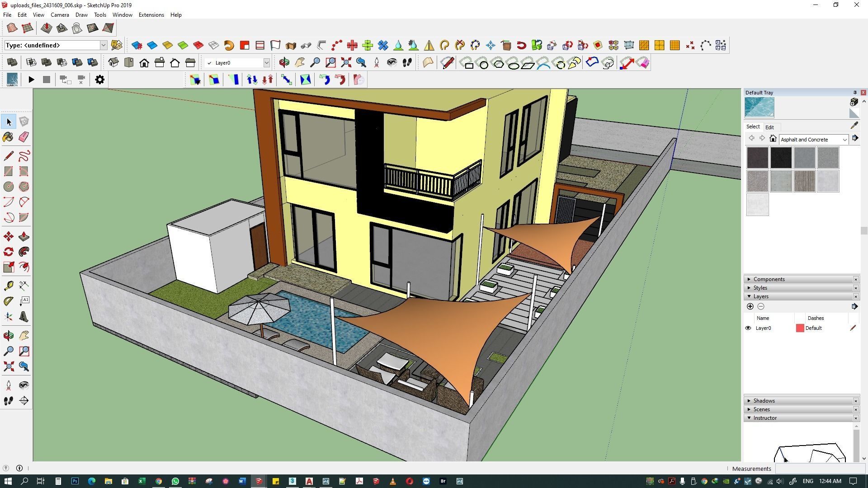The width and height of the screenshot is (868, 488).
Task: Choose the Push/Pull tool
Action: [24, 236]
